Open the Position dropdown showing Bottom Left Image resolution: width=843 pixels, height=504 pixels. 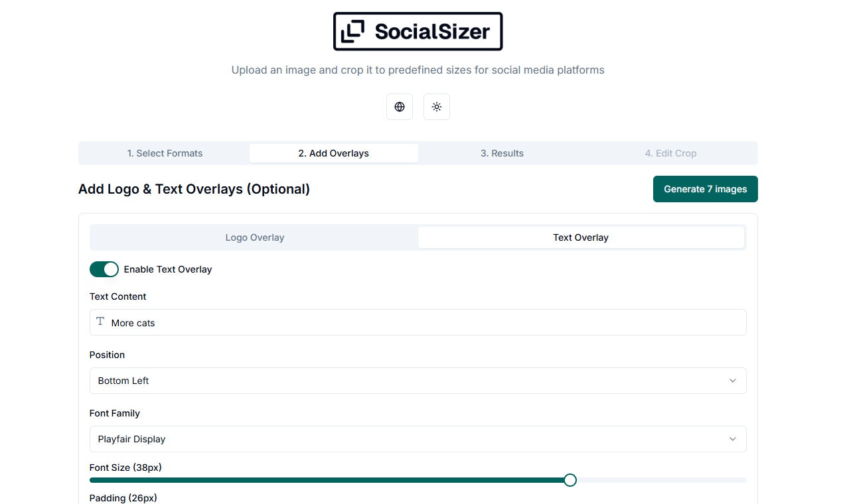pyautogui.click(x=418, y=381)
